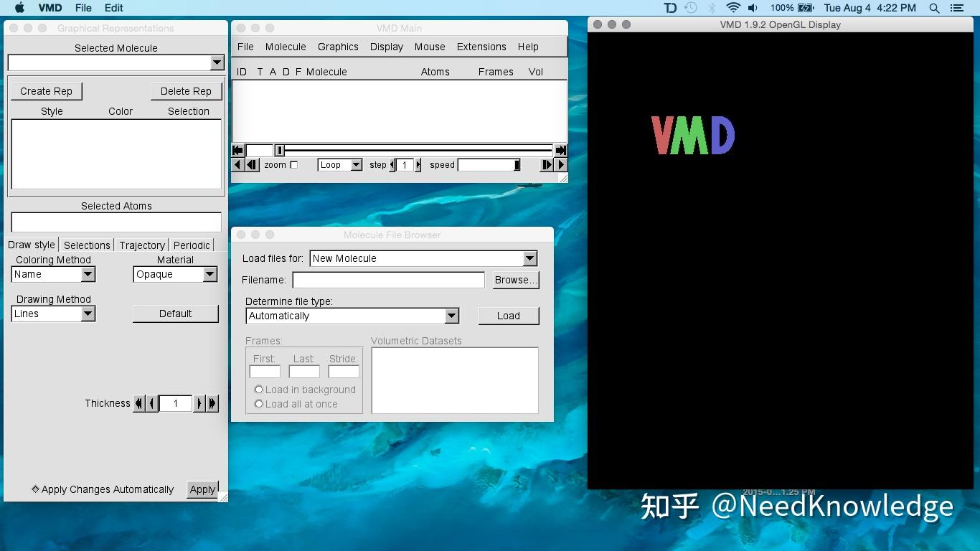Open the Extensions menu in VMD Main
The height and width of the screenshot is (551, 980).
point(481,47)
